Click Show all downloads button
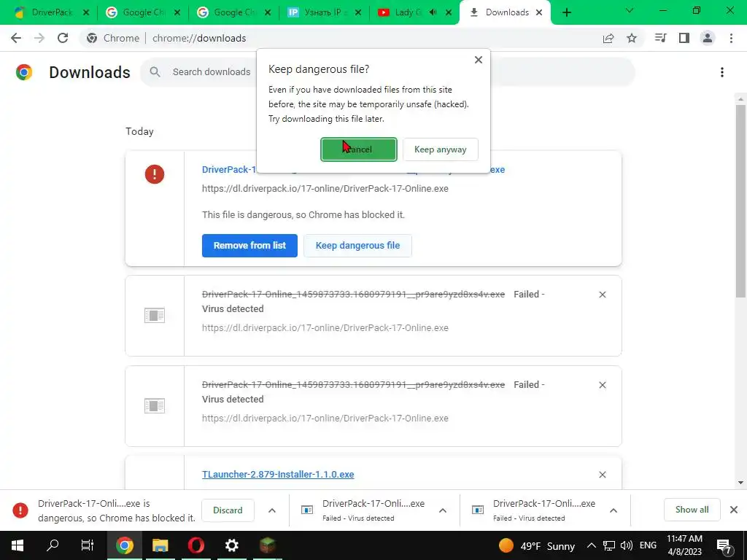This screenshot has width=747, height=560. click(x=692, y=510)
